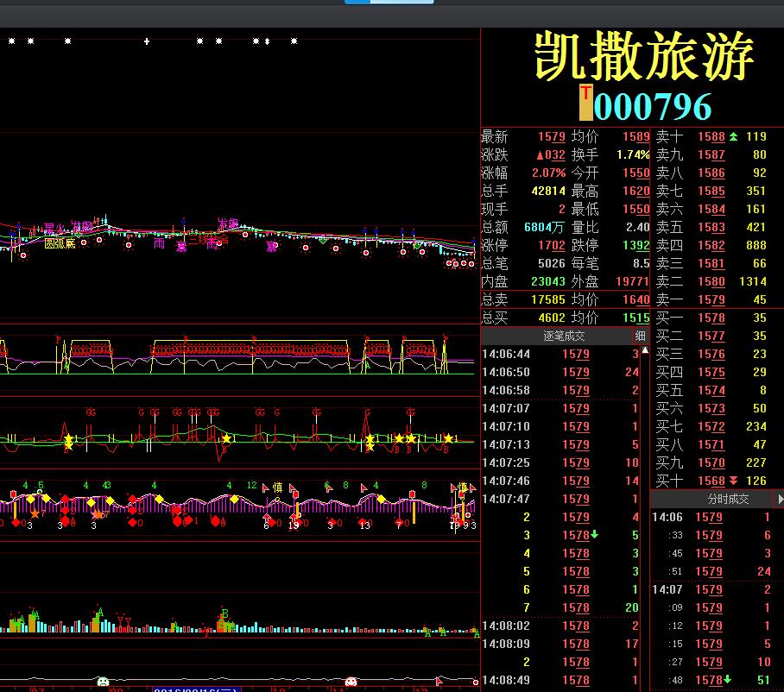Click the T marker beside stock code 000796
The width and height of the screenshot is (784, 692).
(585, 103)
